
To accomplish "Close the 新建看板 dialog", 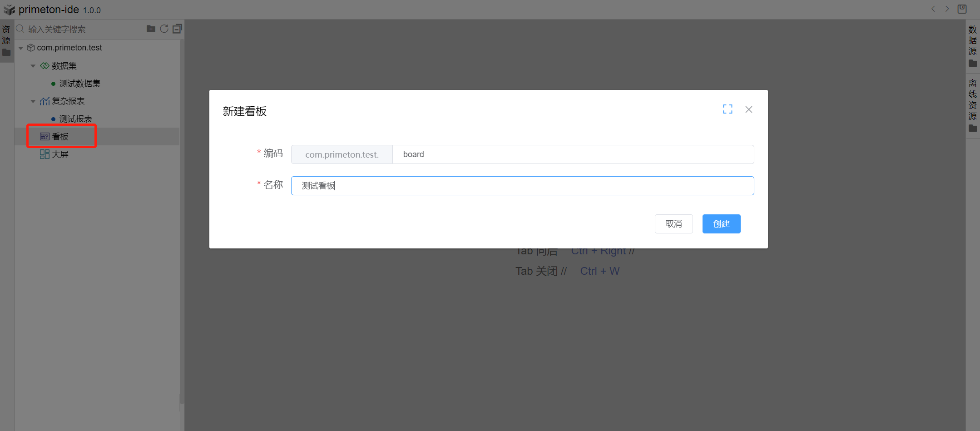I will pyautogui.click(x=748, y=109).
